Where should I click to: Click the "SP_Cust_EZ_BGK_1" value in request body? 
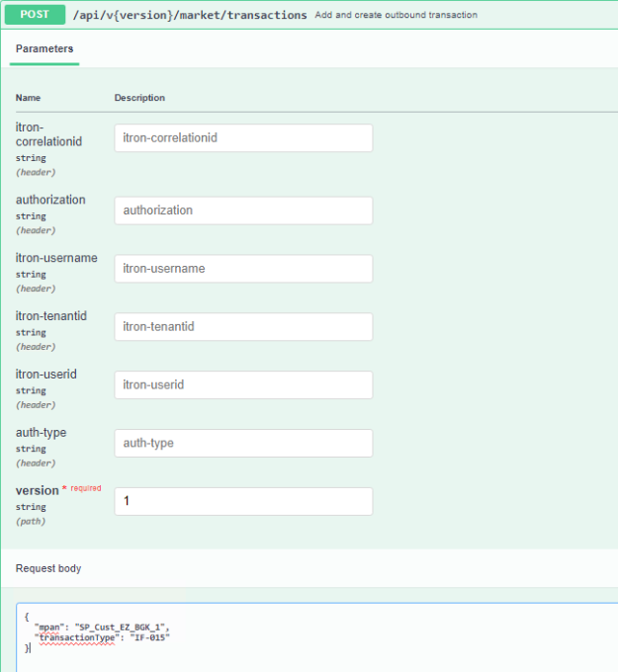[120, 628]
